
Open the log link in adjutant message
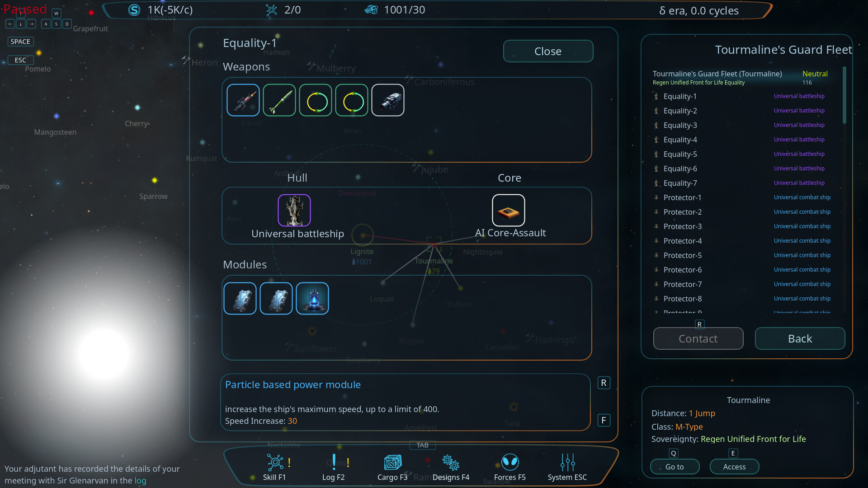coord(140,480)
